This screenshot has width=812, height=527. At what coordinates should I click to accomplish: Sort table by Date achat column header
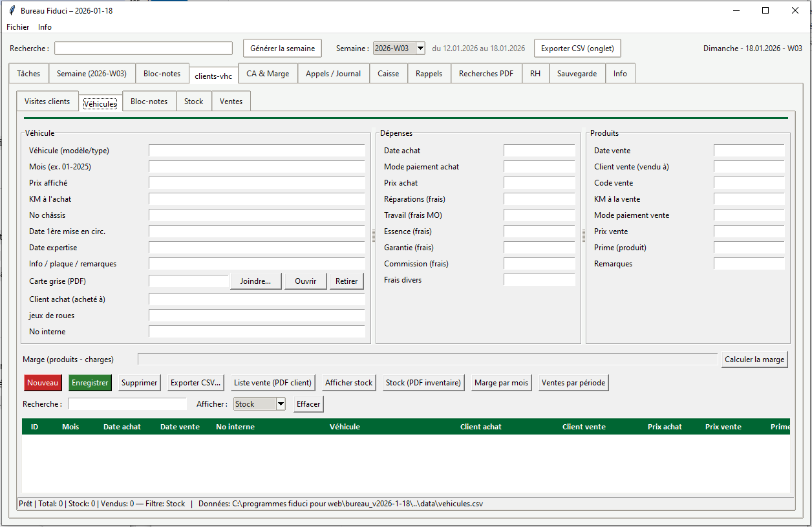pos(122,427)
